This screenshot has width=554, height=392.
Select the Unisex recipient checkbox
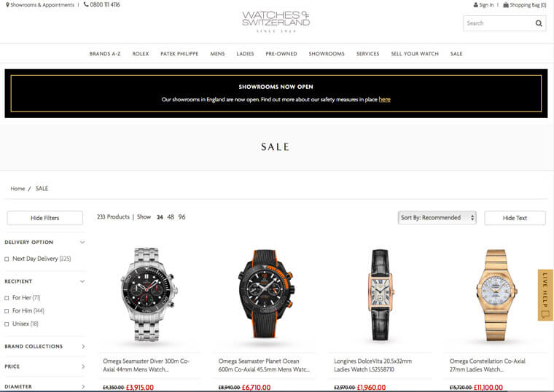7,324
